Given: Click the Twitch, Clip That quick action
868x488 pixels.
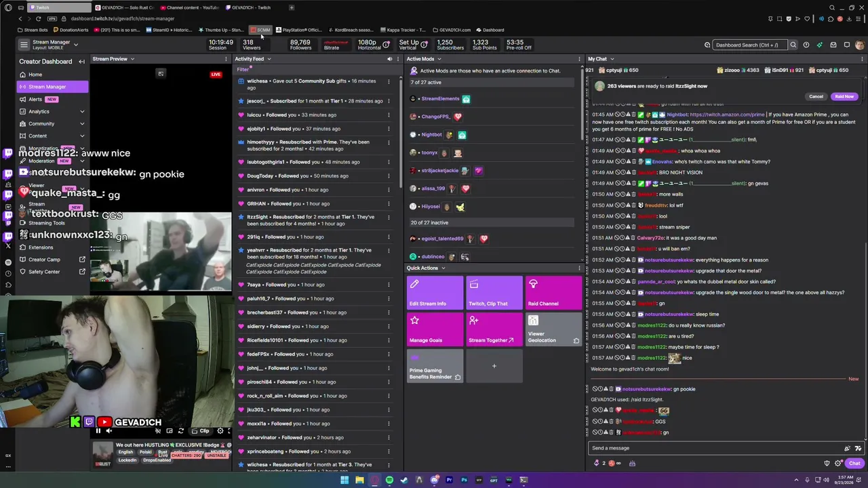Looking at the screenshot, I should pyautogui.click(x=494, y=293).
